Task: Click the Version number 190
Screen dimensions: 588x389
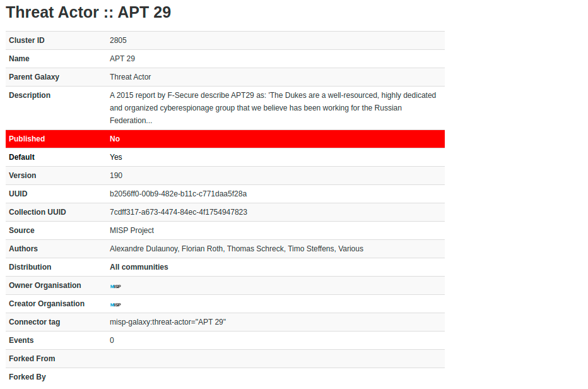Action: click(116, 176)
